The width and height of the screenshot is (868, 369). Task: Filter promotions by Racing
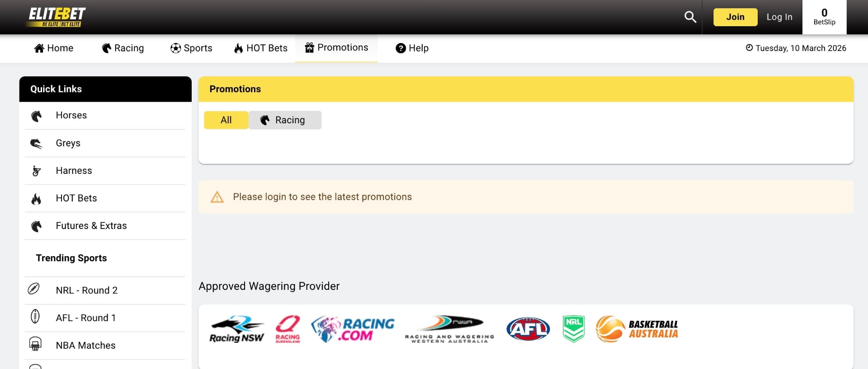tap(285, 120)
